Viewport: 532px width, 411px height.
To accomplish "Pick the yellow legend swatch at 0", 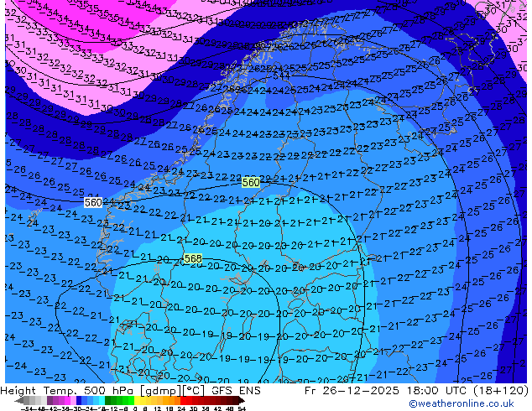I will pos(138,400).
